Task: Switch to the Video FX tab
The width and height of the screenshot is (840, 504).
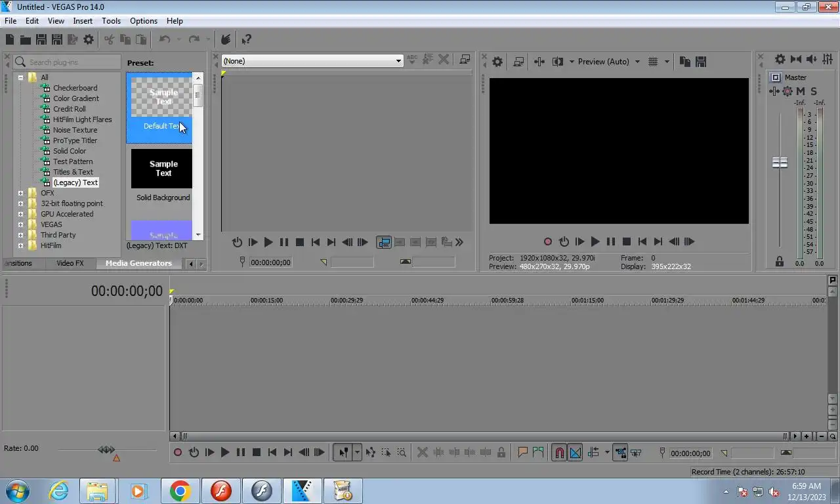Action: click(70, 263)
